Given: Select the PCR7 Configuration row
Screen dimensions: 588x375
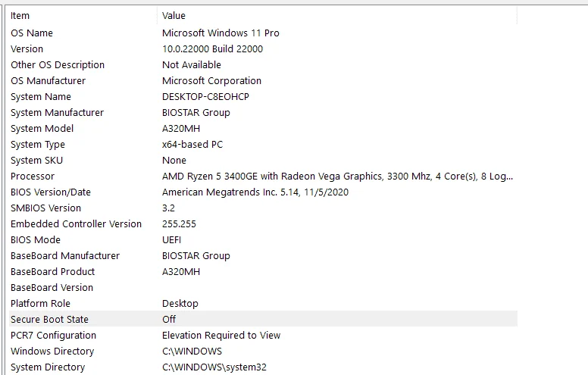Looking at the screenshot, I should coord(263,336).
